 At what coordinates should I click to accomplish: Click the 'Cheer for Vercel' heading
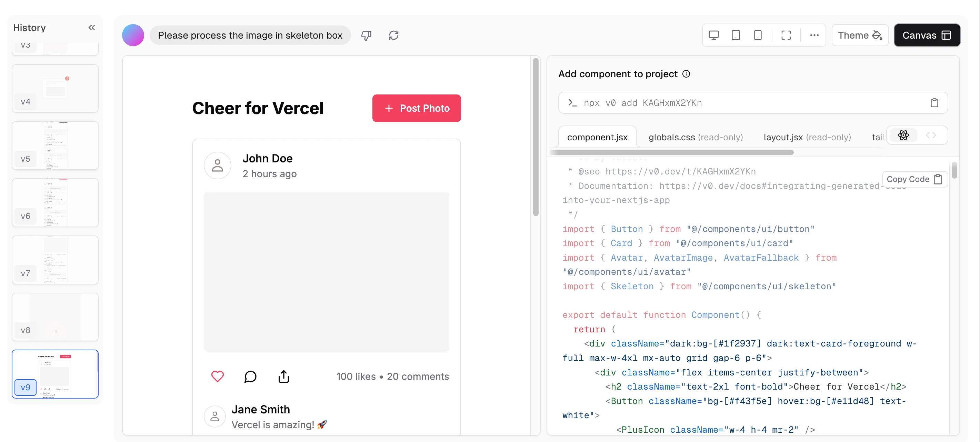[x=258, y=108]
